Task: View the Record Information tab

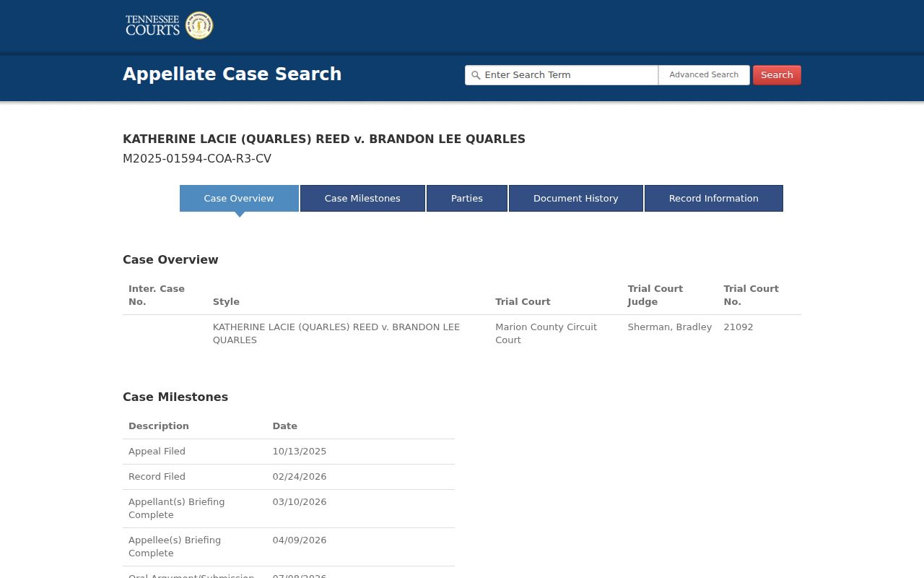Action: 714,198
